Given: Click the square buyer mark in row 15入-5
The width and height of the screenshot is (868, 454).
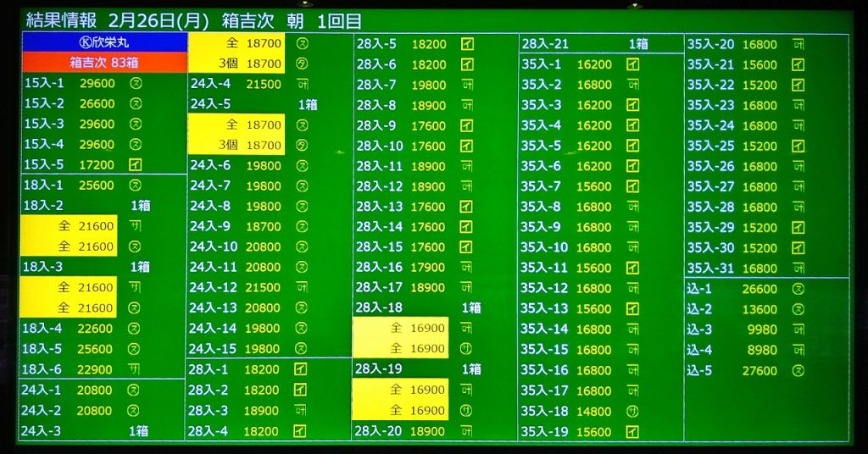Looking at the screenshot, I should click(134, 165).
